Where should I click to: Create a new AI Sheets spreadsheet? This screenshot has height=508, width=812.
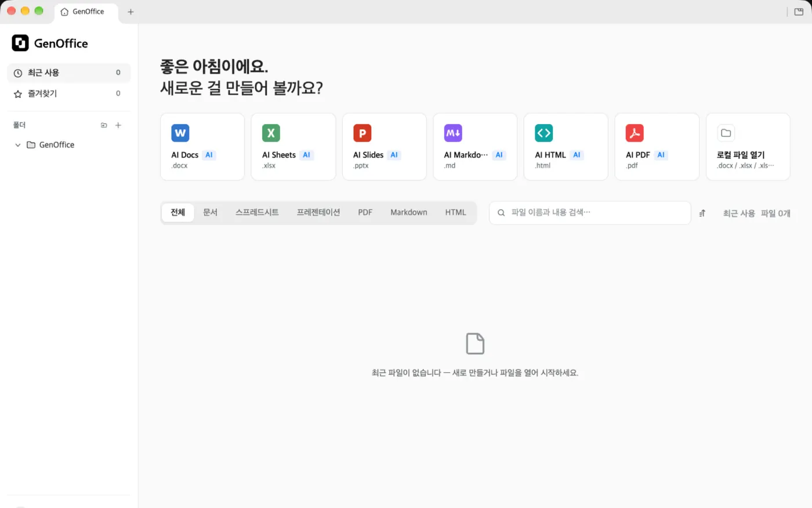coord(293,147)
